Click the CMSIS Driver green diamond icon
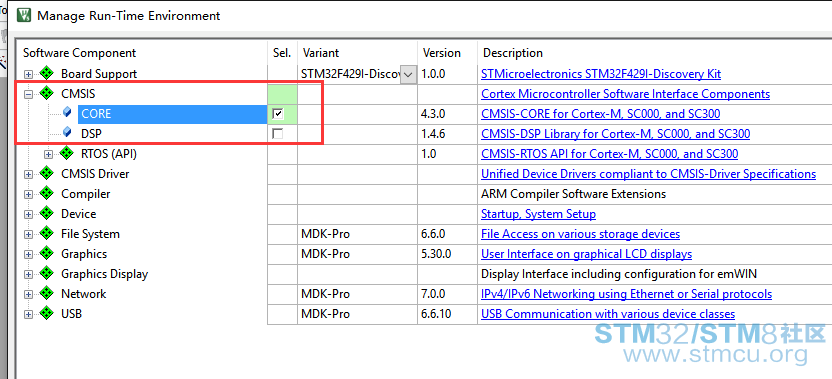Screen dimensions: 832x379 47,174
